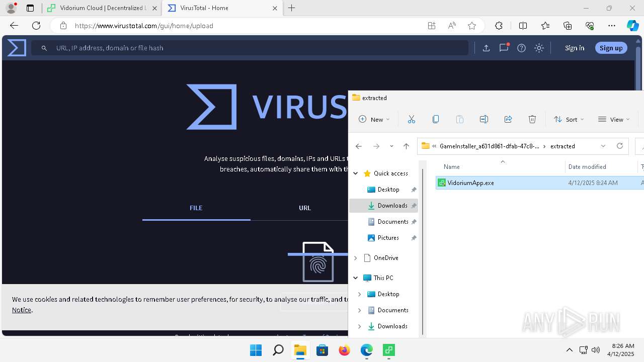Viewport: 644px width, 362px height.
Task: Open the Copilot sidebar icon
Action: coord(632,26)
